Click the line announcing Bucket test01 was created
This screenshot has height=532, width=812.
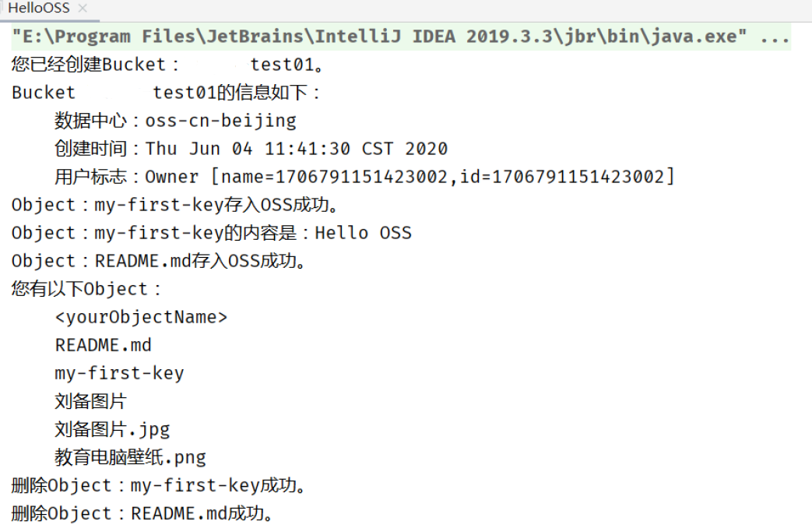(167, 65)
